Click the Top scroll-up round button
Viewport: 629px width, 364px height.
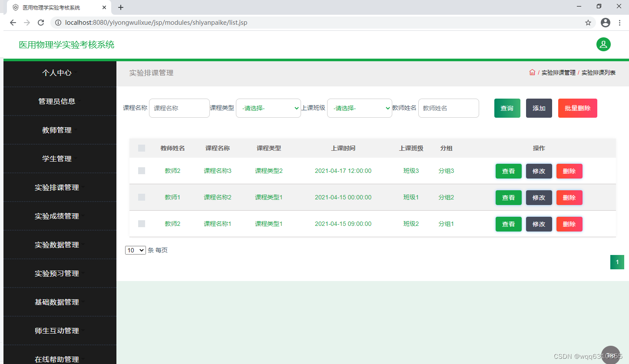coord(611,355)
